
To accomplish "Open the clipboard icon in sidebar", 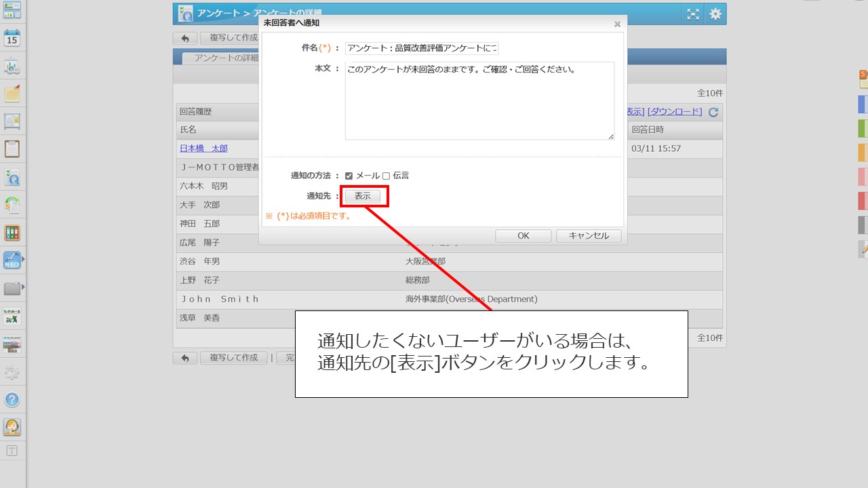I will tap(12, 148).
